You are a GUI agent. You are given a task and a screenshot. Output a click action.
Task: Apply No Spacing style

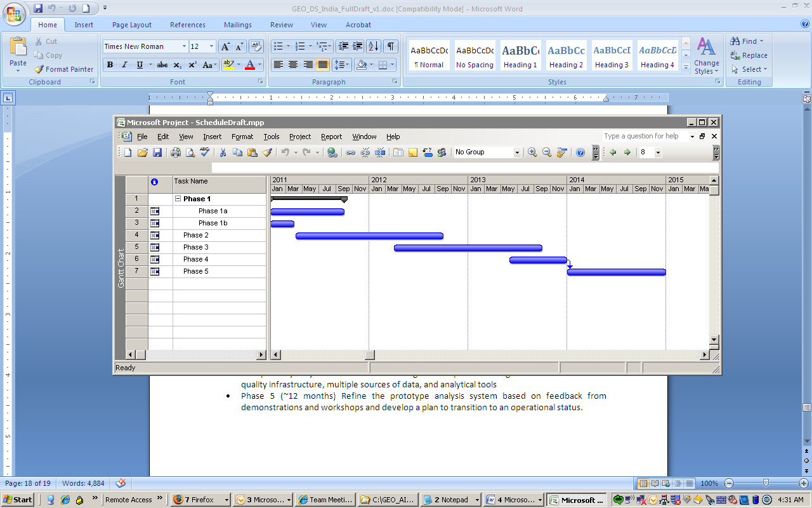(475, 56)
